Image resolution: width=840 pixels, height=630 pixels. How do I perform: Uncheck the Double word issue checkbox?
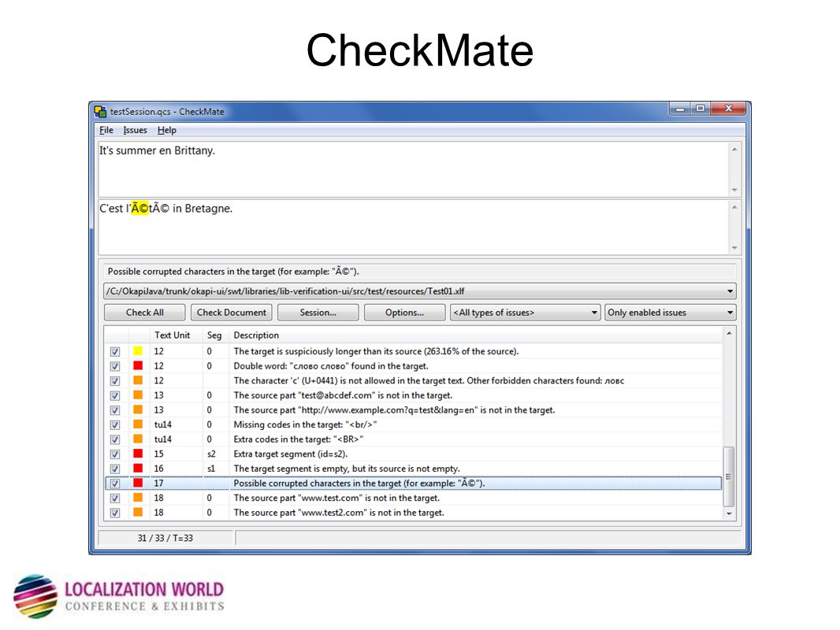click(x=115, y=366)
